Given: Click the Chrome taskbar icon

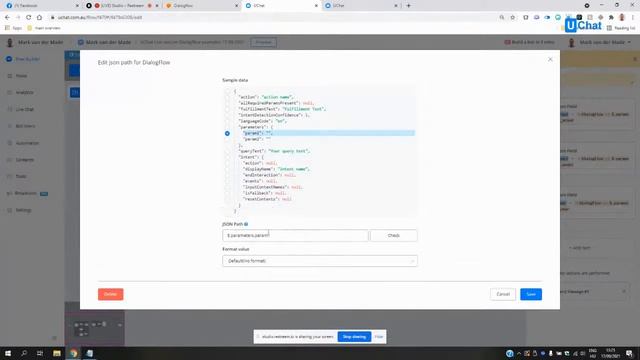Looking at the screenshot, I should (x=73, y=353).
